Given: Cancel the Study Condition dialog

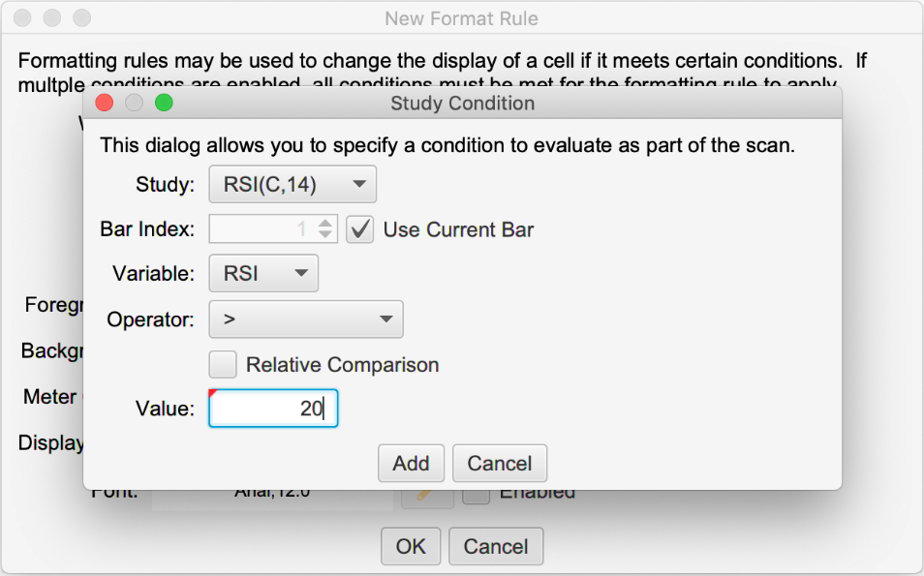Looking at the screenshot, I should coord(499,464).
